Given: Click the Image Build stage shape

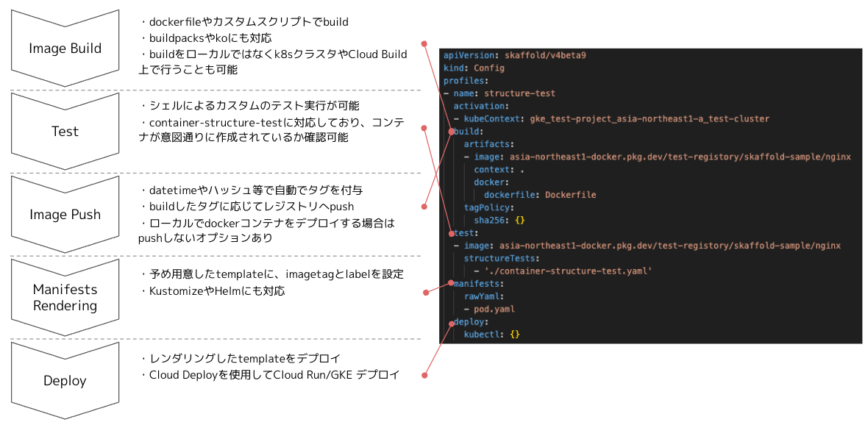Looking at the screenshot, I should click(65, 48).
